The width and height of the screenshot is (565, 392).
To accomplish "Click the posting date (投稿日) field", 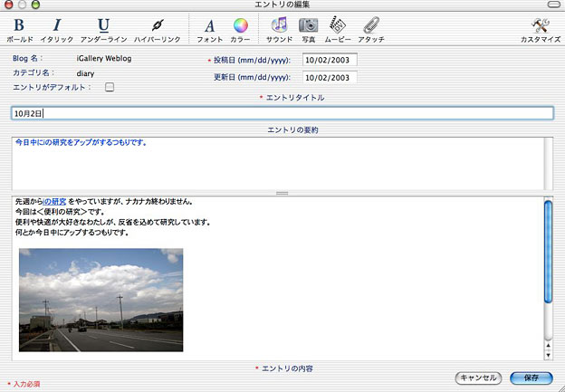I will tap(330, 60).
